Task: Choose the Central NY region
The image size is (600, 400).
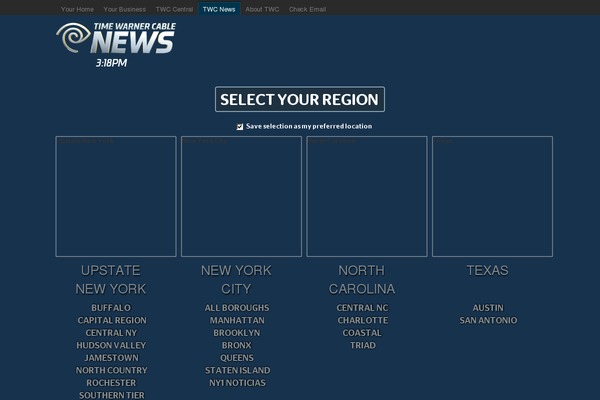Action: [111, 333]
